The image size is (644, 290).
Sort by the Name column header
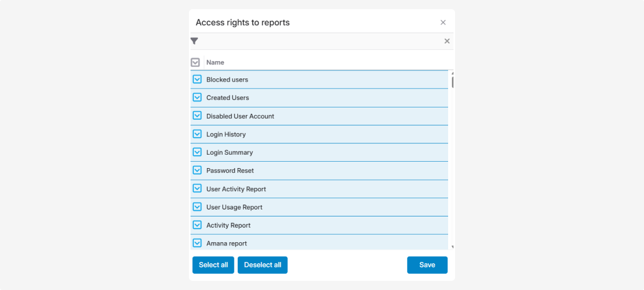coord(215,62)
